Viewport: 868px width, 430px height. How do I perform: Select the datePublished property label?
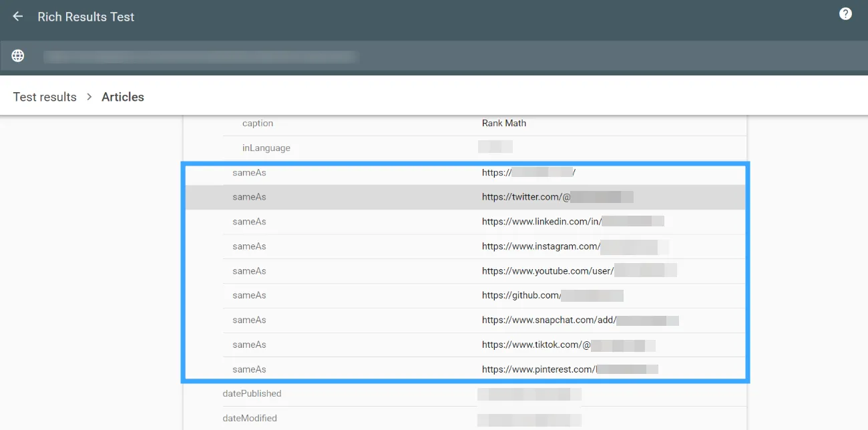tap(252, 394)
